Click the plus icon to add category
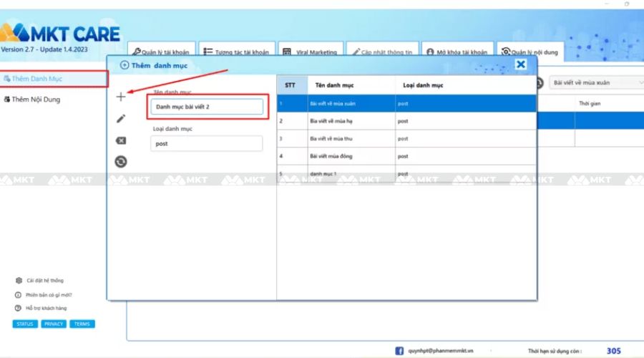Viewport: 644px width, 358px height. [x=121, y=97]
